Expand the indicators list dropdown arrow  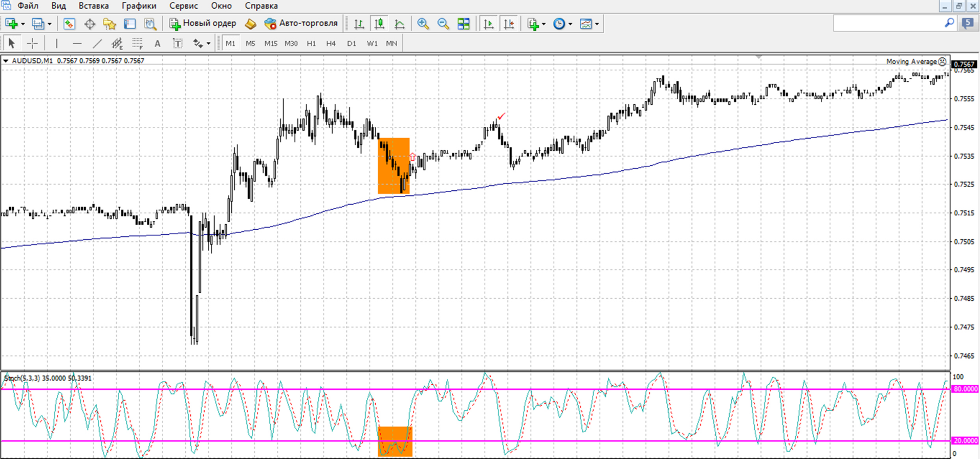click(x=544, y=24)
